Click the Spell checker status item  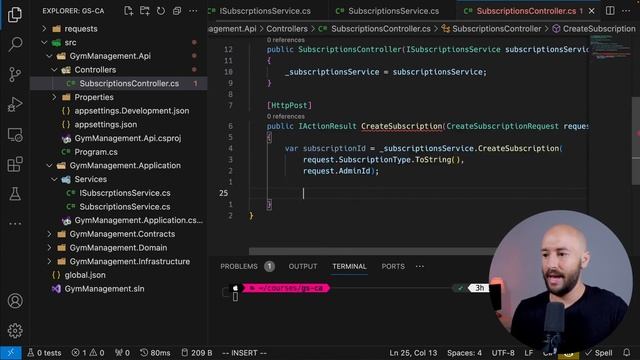pyautogui.click(x=599, y=353)
